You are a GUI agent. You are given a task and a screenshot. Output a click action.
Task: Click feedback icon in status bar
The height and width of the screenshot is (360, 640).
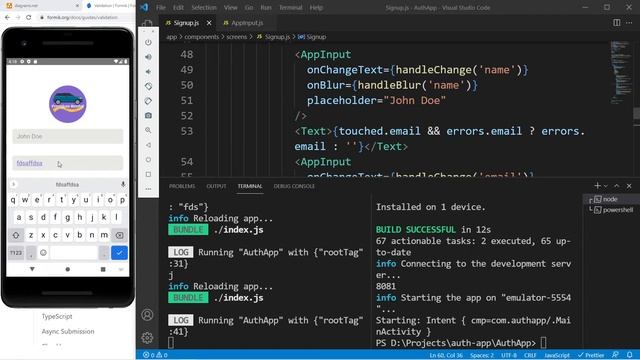tap(615, 355)
